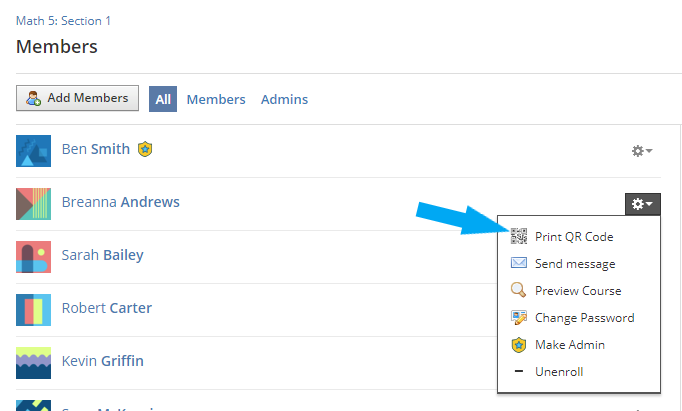Choose Unenroll from the member menu
The image size is (682, 411).
pos(559,372)
